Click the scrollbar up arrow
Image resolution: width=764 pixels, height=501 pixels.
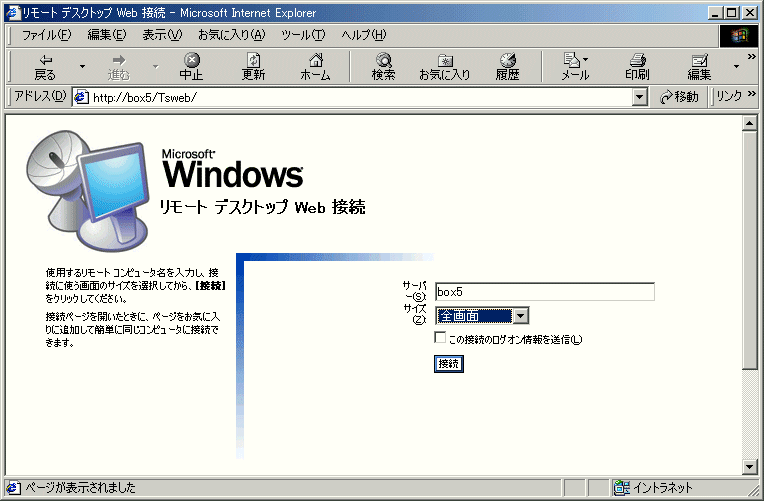pos(750,124)
